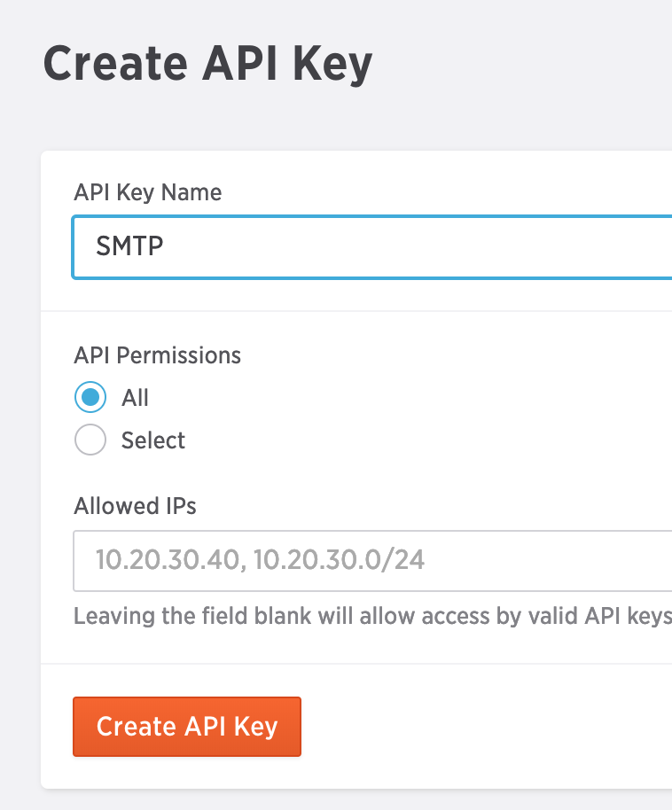
Task: Click the 10.20.30.0/24 example in IP field
Action: click(x=339, y=560)
